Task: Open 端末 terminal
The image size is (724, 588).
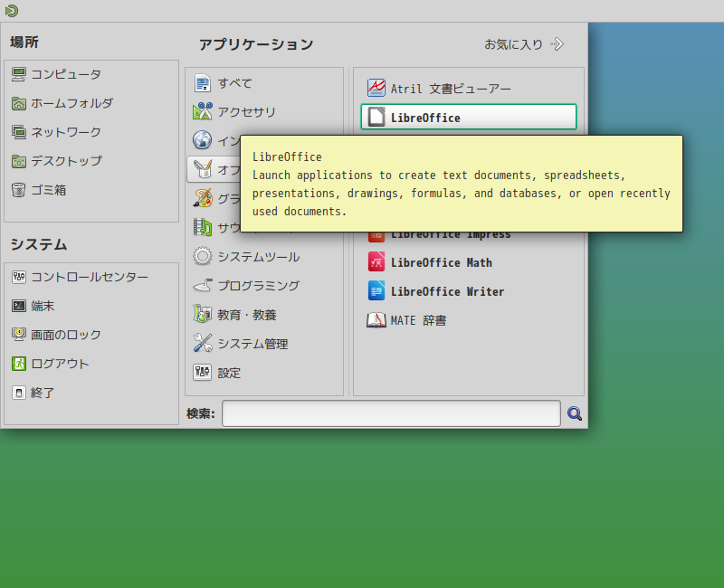Action: coord(33,306)
